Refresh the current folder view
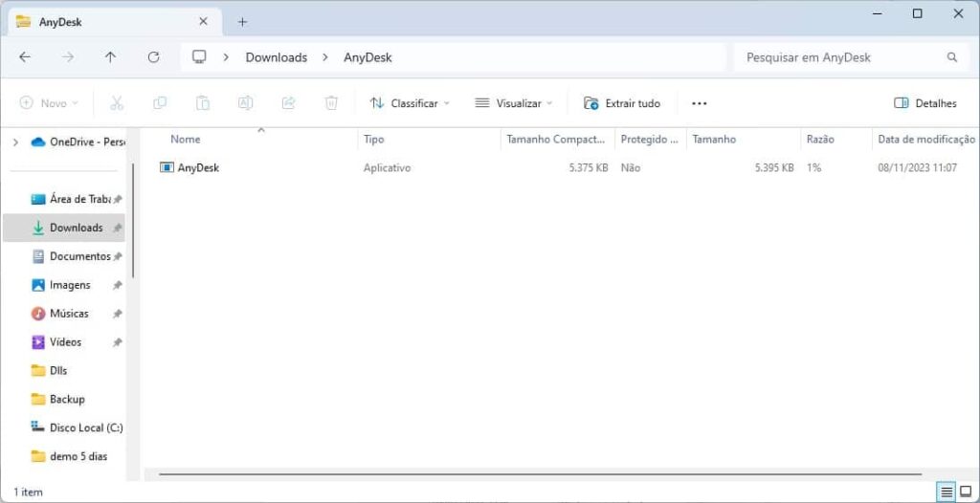The image size is (980, 503). point(153,57)
